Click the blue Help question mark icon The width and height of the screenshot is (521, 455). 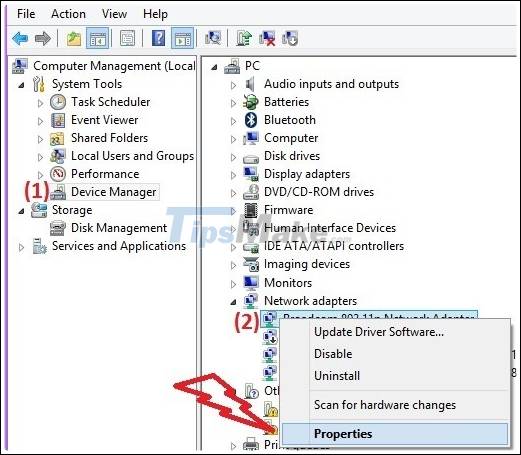tap(158, 38)
